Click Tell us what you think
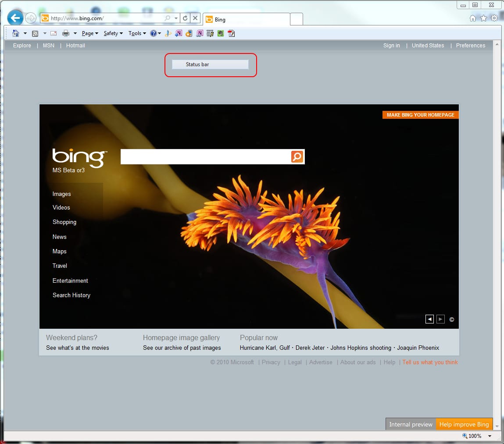Viewport: 504px width, 444px height. tap(430, 362)
